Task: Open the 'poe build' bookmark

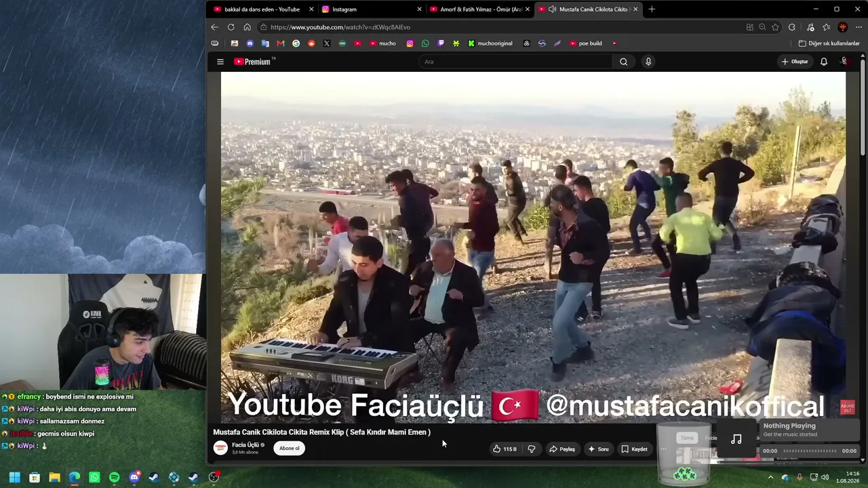Action: [586, 43]
